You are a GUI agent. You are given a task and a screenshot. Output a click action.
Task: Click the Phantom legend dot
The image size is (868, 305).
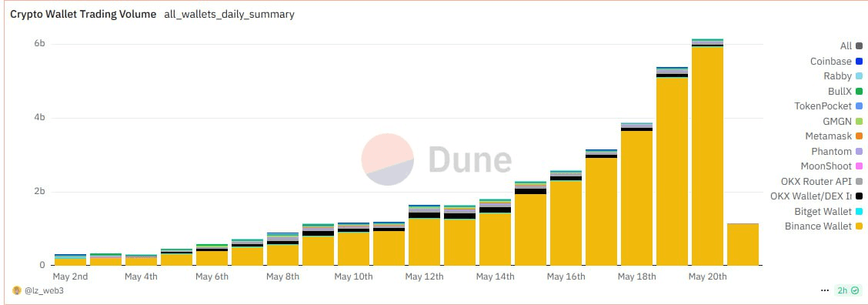point(859,152)
